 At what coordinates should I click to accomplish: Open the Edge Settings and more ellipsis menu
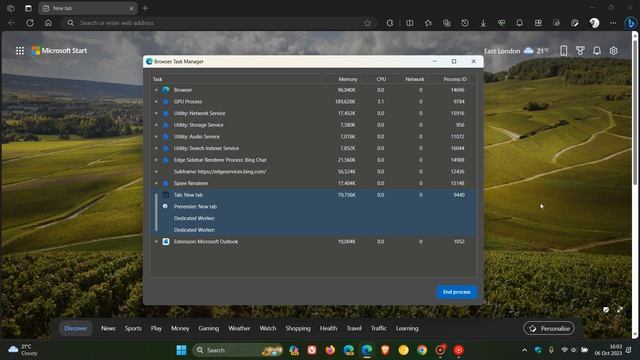(x=613, y=23)
